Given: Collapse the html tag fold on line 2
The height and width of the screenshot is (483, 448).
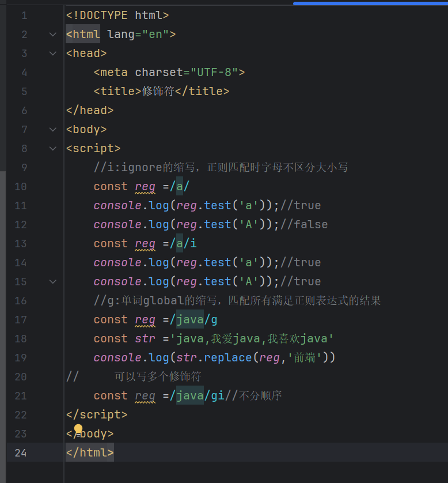Looking at the screenshot, I should [x=53, y=35].
